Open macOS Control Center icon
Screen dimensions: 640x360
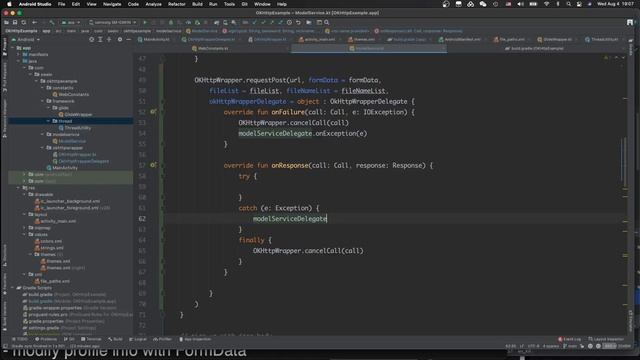pyautogui.click(x=579, y=4)
